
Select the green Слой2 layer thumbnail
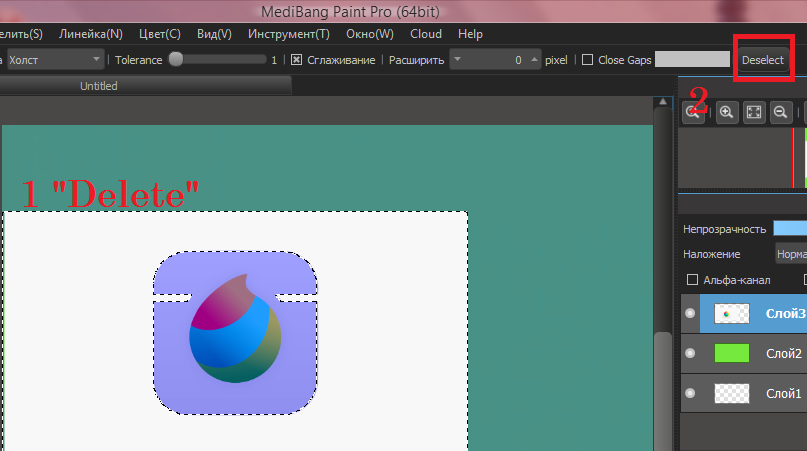(732, 353)
